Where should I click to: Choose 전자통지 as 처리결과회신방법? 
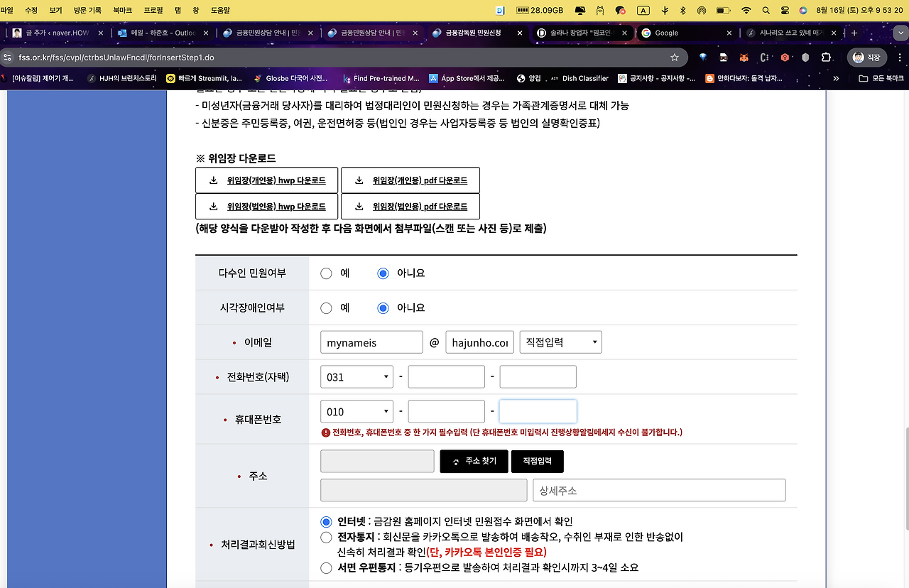click(325, 537)
